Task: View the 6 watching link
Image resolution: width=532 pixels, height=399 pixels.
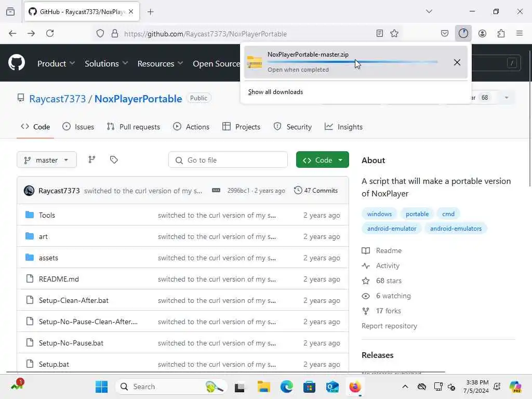Action: point(386,296)
